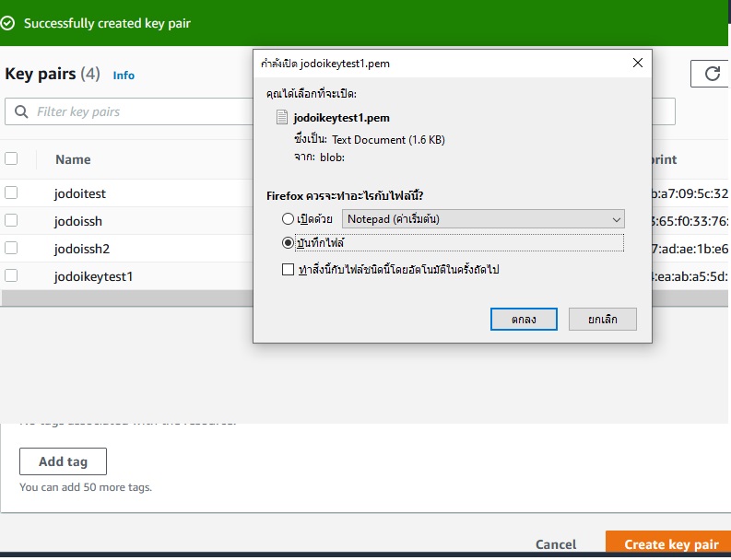Tick the jodoikeytest1 row checkbox
Screen dimensions: 731x560
(11, 275)
